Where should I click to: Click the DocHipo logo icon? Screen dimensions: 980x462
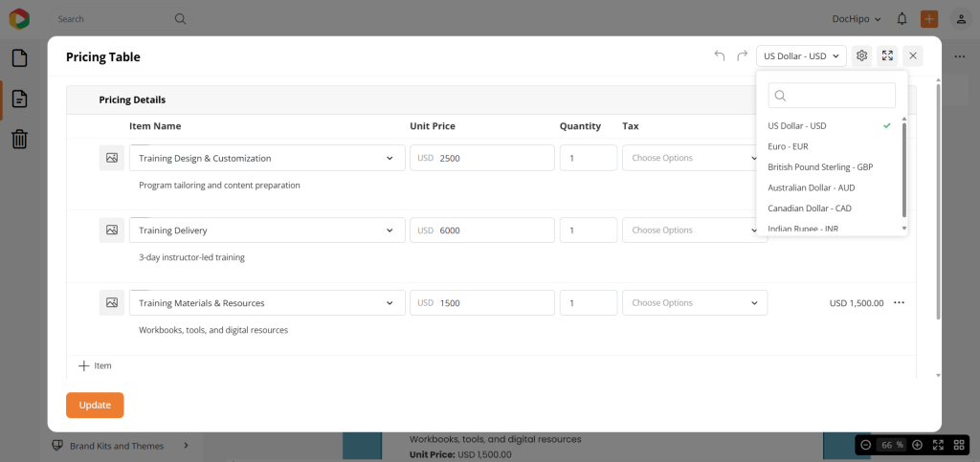[19, 19]
